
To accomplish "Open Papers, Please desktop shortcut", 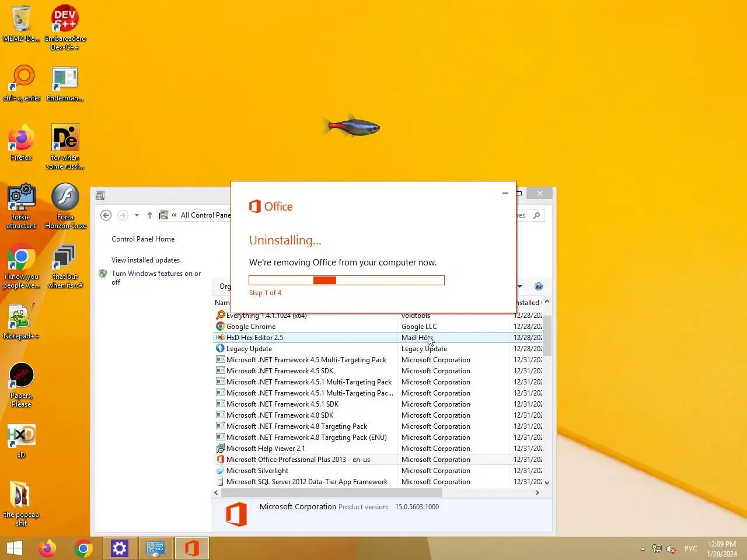I will pyautogui.click(x=22, y=385).
